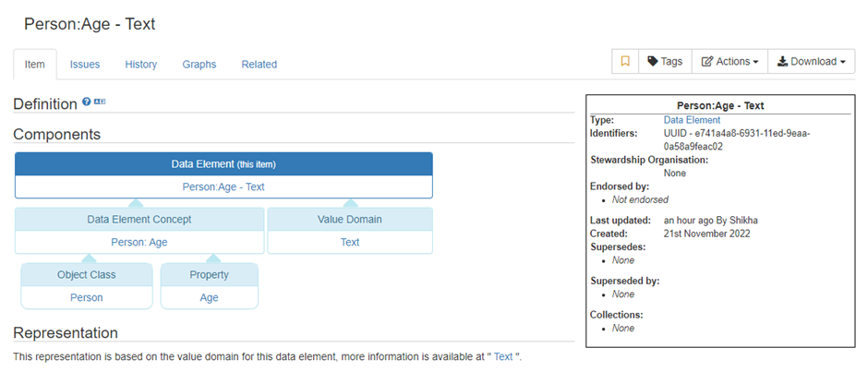Click the bookmark favourite icon
Image resolution: width=868 pixels, height=372 pixels.
point(625,62)
